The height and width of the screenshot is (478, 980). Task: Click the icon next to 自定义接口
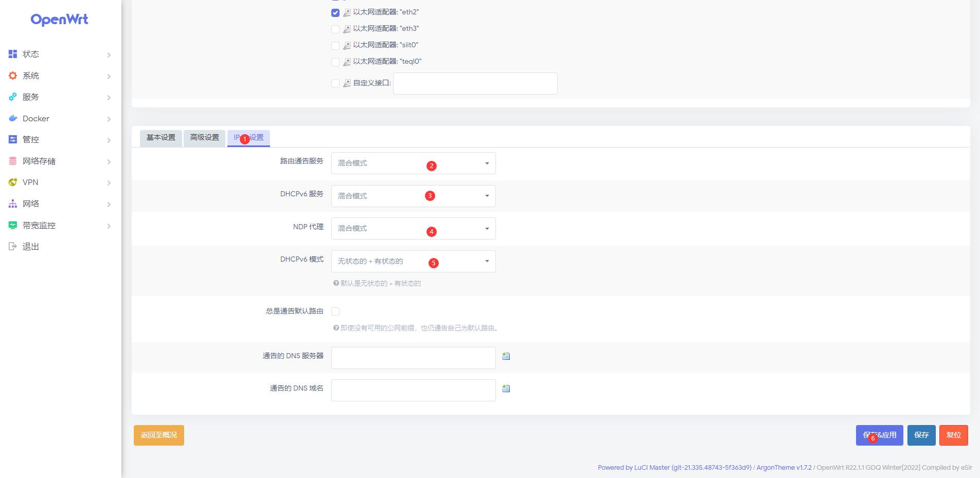coord(347,83)
